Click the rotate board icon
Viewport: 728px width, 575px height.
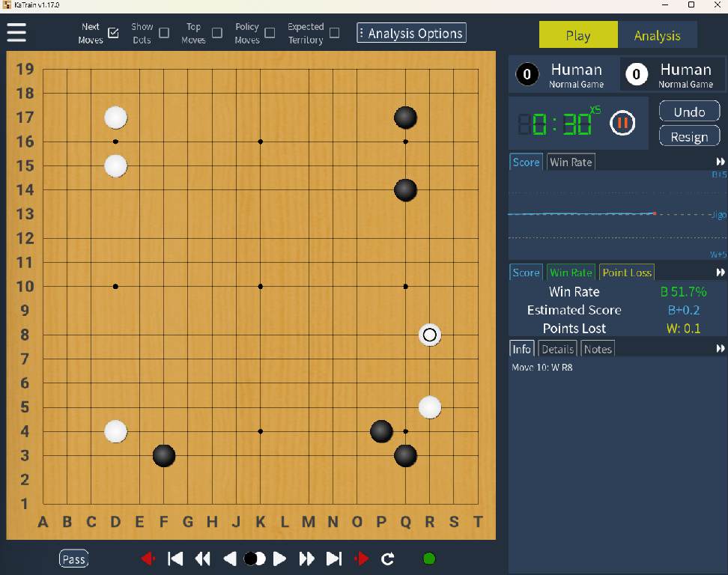tap(387, 559)
